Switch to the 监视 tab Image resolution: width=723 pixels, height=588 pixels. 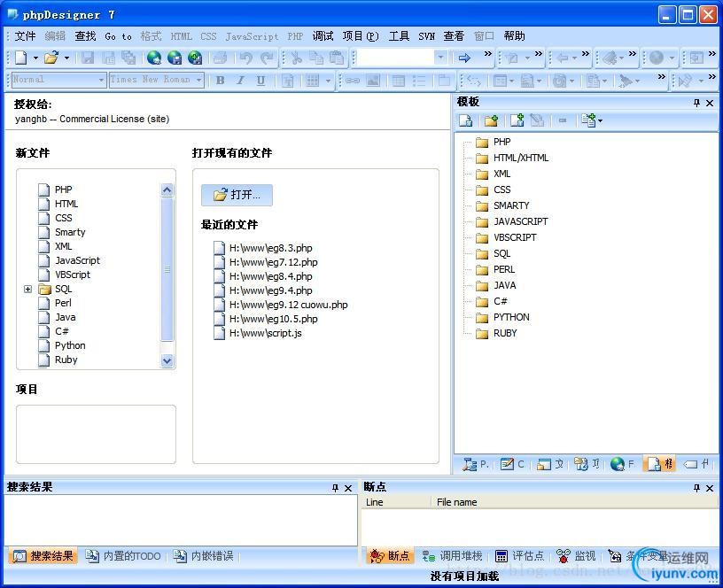tap(576, 556)
